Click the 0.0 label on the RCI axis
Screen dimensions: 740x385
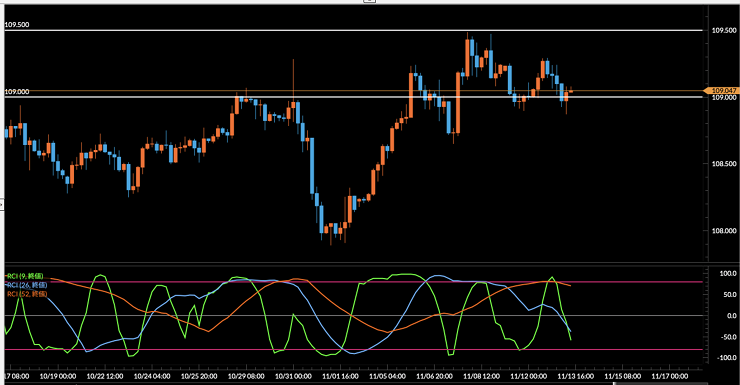(x=732, y=316)
